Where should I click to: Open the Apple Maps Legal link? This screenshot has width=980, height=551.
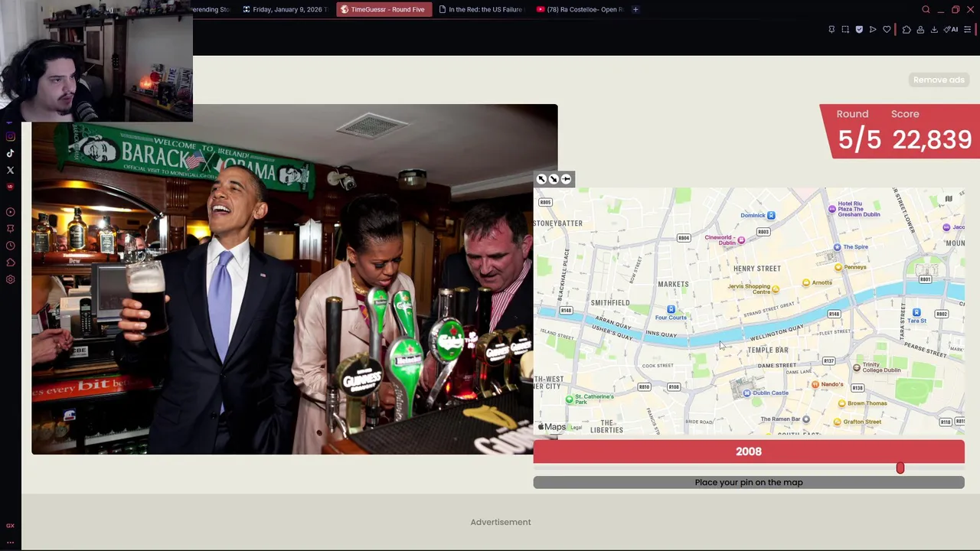click(x=577, y=428)
